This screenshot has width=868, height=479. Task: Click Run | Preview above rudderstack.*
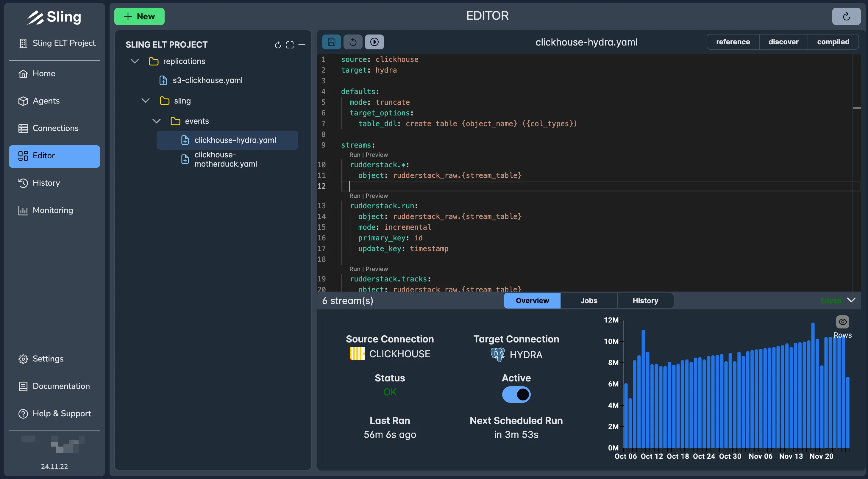click(368, 155)
